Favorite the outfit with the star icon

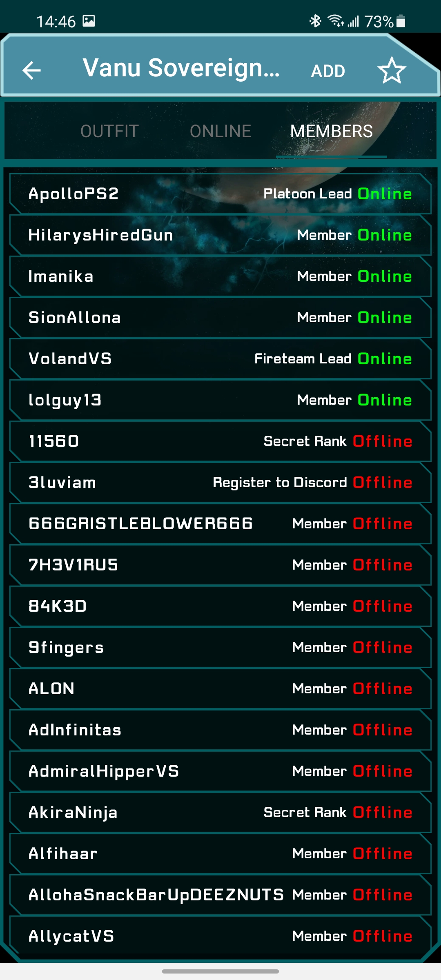click(x=392, y=70)
